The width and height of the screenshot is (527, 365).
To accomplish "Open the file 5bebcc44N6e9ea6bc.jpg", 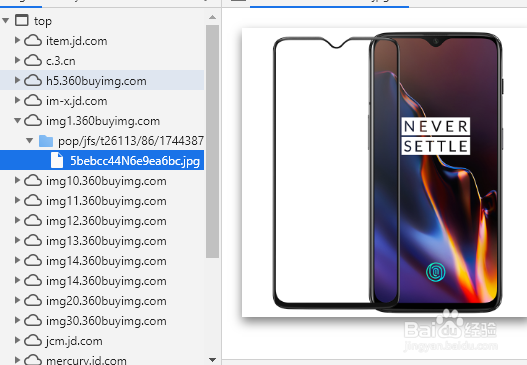I will [135, 161].
